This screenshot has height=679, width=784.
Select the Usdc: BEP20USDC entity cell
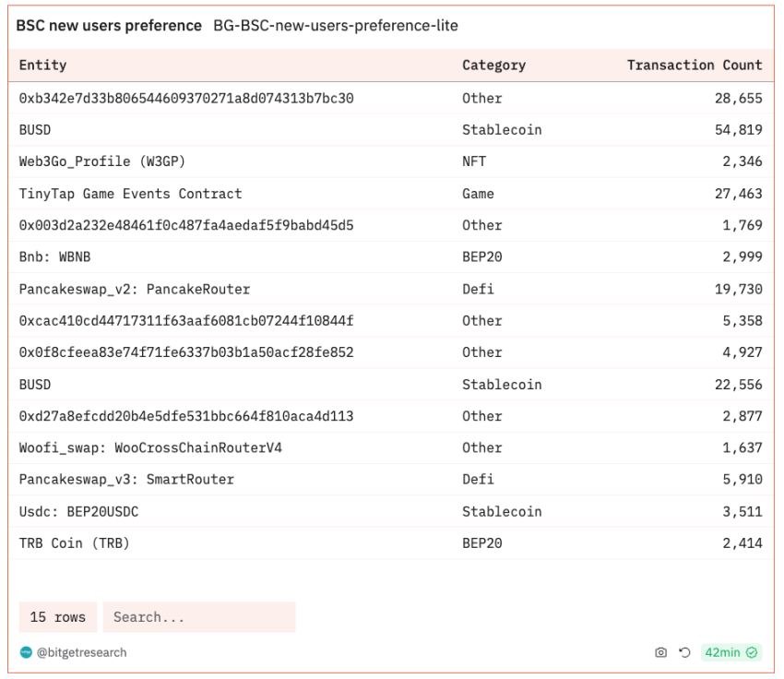(x=78, y=511)
